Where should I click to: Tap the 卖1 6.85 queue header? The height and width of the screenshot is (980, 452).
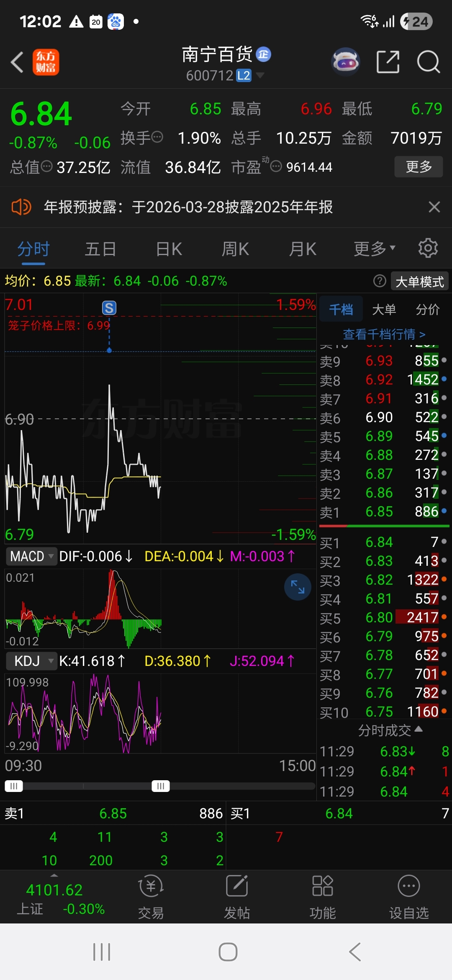(113, 813)
